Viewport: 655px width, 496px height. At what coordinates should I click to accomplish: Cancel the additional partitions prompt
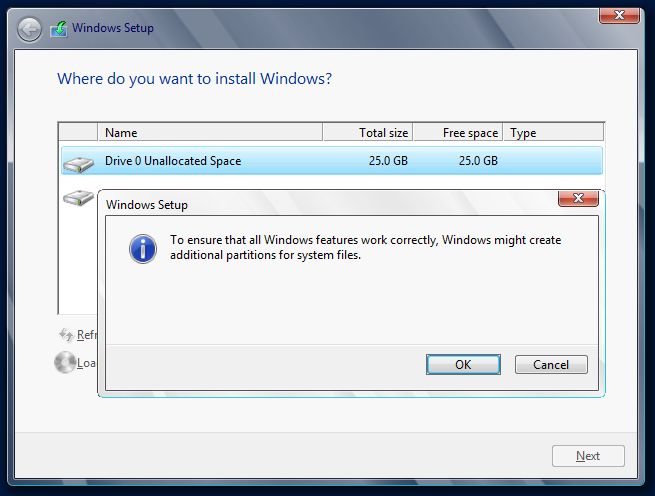click(550, 365)
